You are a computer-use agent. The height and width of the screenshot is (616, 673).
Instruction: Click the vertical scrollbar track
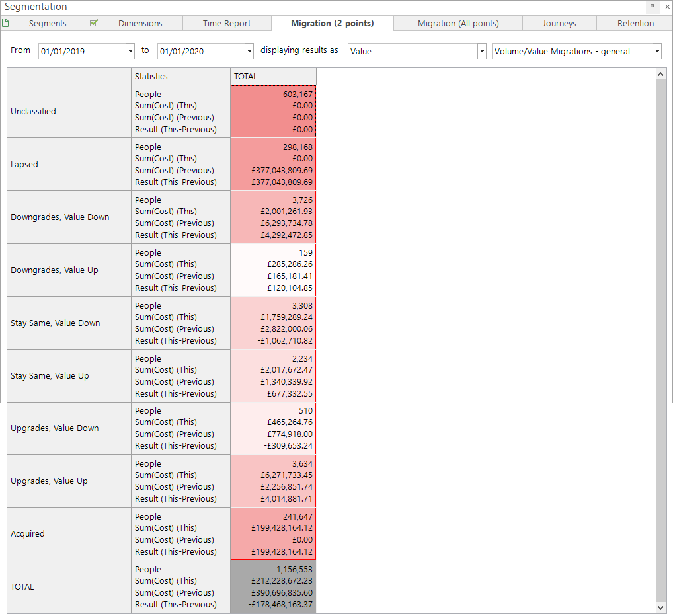pos(660,340)
